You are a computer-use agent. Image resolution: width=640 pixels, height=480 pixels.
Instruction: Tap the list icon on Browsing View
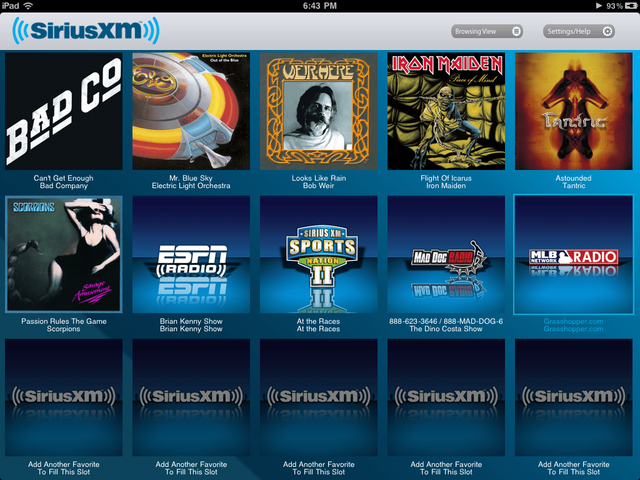[516, 31]
